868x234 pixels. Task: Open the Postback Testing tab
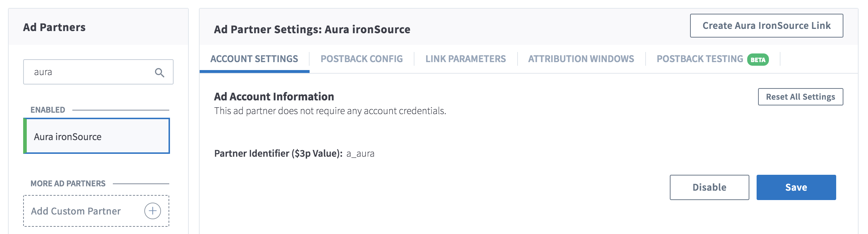[712, 59]
